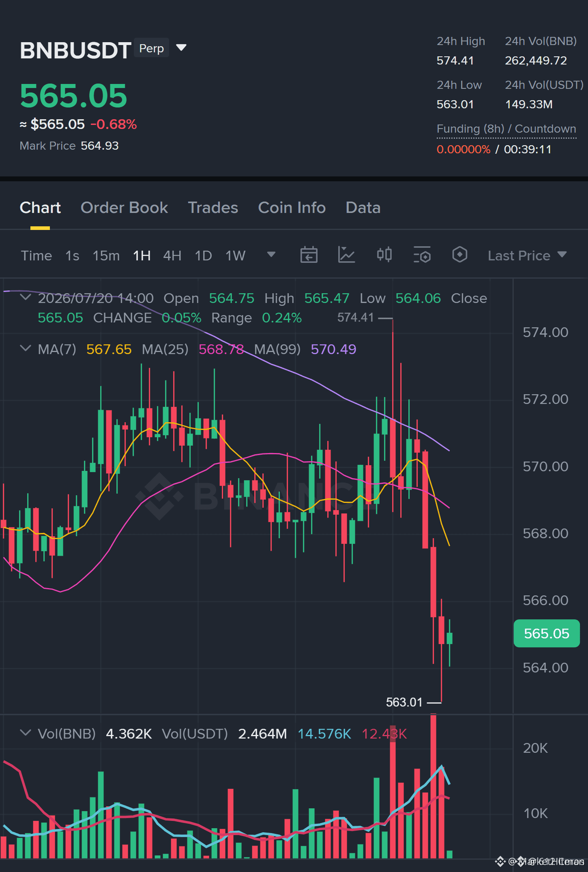Viewport: 588px width, 872px height.
Task: Open the BNBUSDT Perp symbol dropdown
Action: pos(181,48)
